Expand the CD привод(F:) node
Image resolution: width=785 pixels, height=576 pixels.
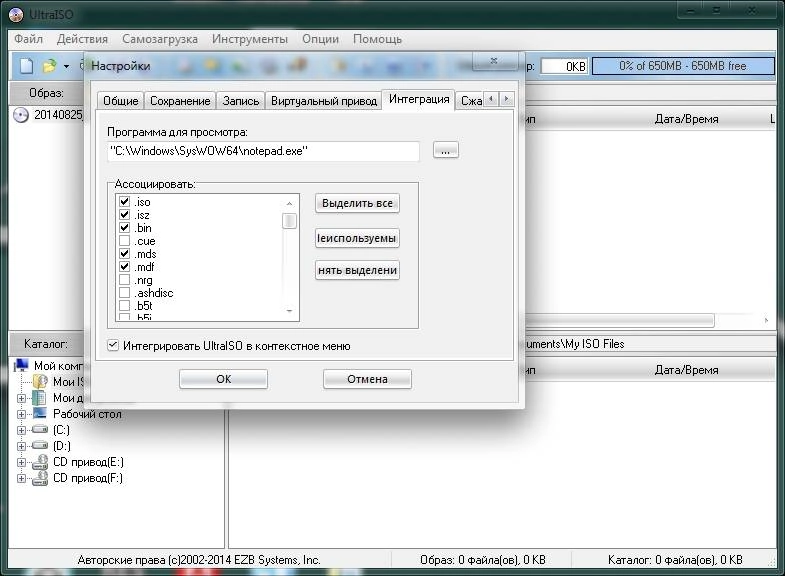pos(21,478)
